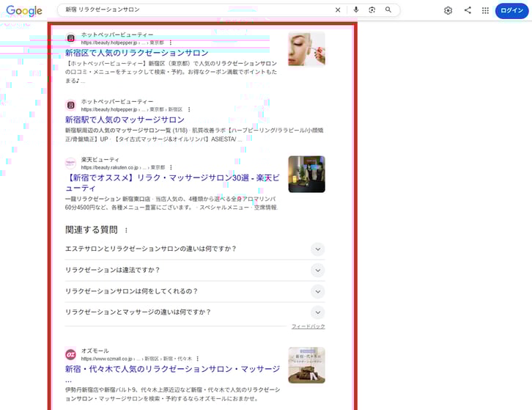The width and height of the screenshot is (532, 410).
Task: Expand リラクゼーションは違法ですか？ question
Action: [x=317, y=270]
